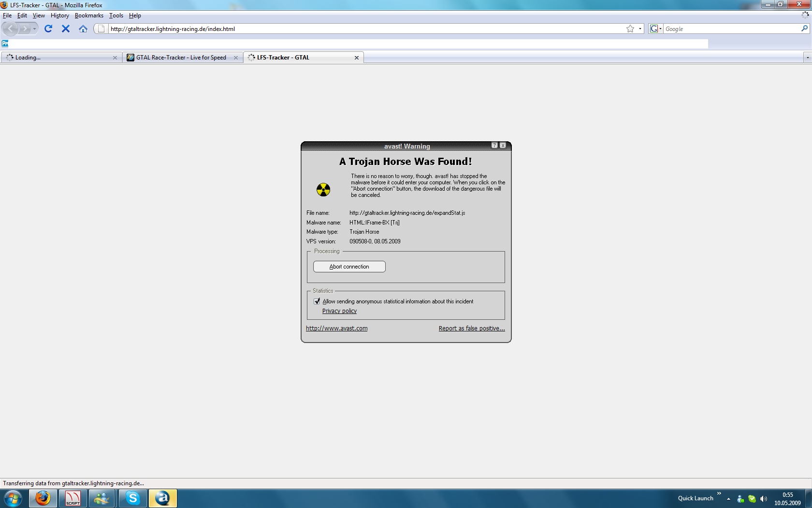Open the avast taskbar icon
Screen dimensions: 812x508
click(163, 498)
